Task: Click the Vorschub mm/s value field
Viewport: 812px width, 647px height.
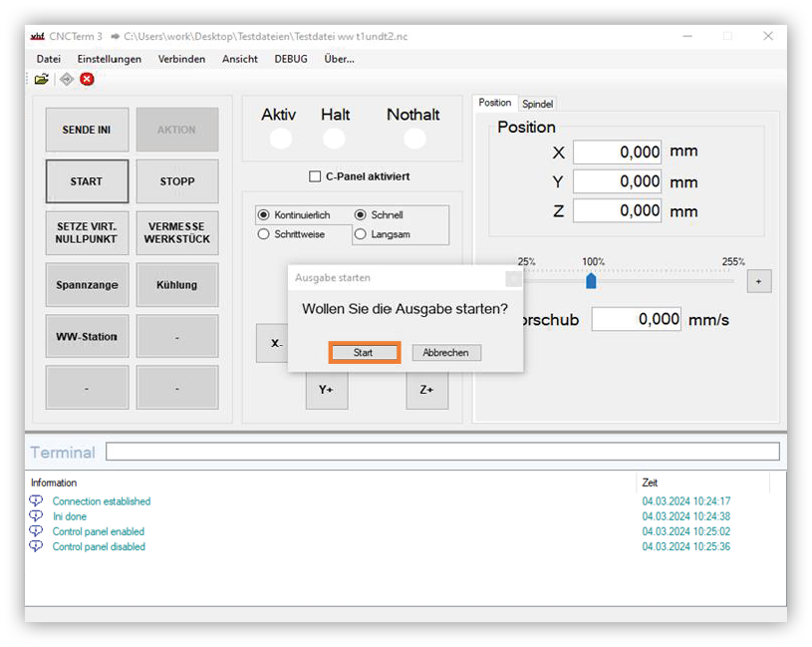Action: pos(637,319)
